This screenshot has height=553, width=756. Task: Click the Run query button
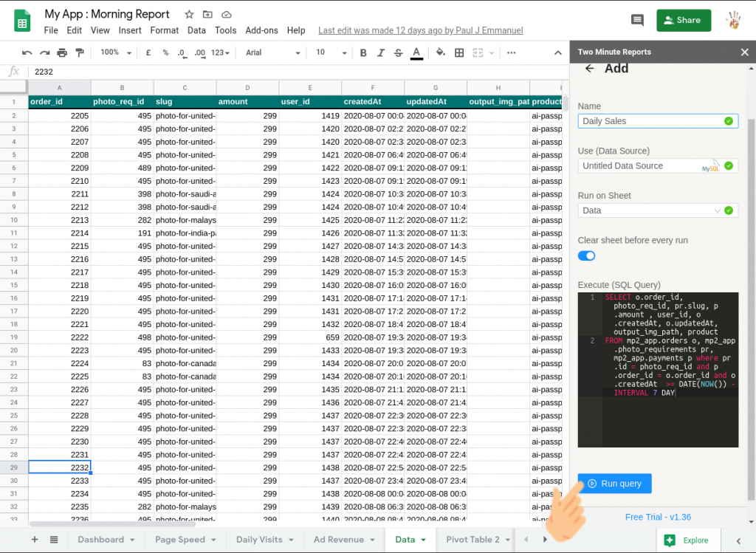click(x=615, y=484)
